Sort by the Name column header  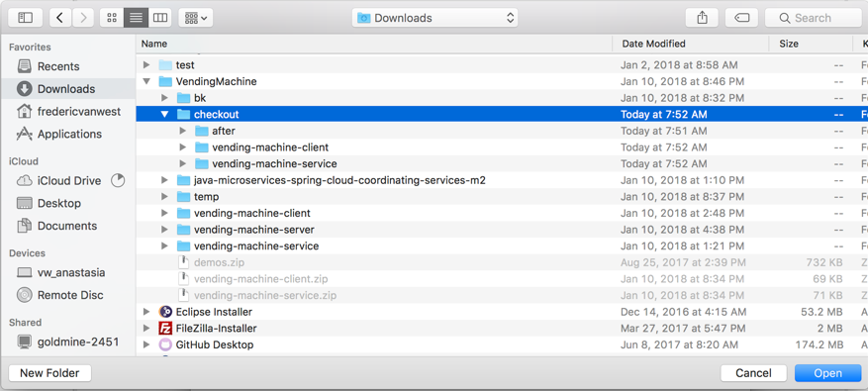pos(374,44)
